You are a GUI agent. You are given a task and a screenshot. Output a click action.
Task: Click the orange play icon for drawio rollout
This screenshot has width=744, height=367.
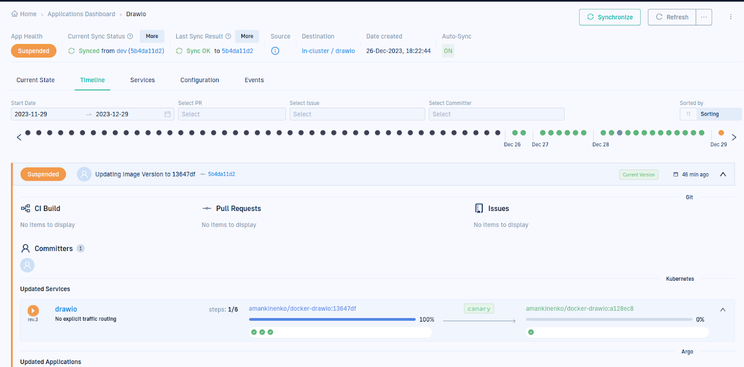click(33, 311)
